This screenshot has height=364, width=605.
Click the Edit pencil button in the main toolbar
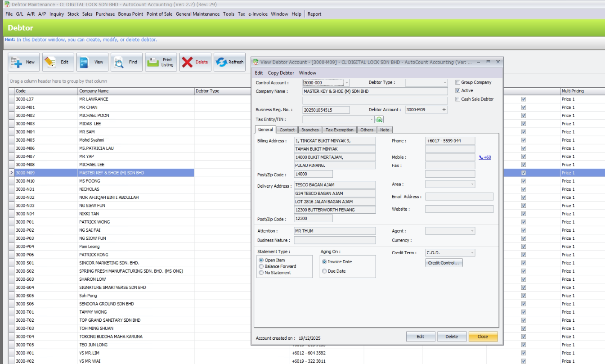pos(58,62)
